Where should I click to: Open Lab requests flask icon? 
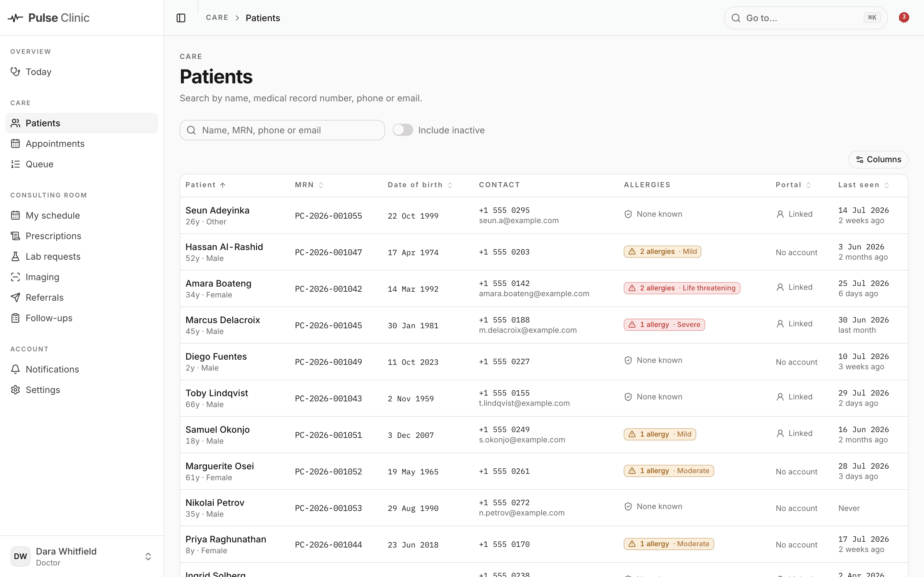click(15, 256)
